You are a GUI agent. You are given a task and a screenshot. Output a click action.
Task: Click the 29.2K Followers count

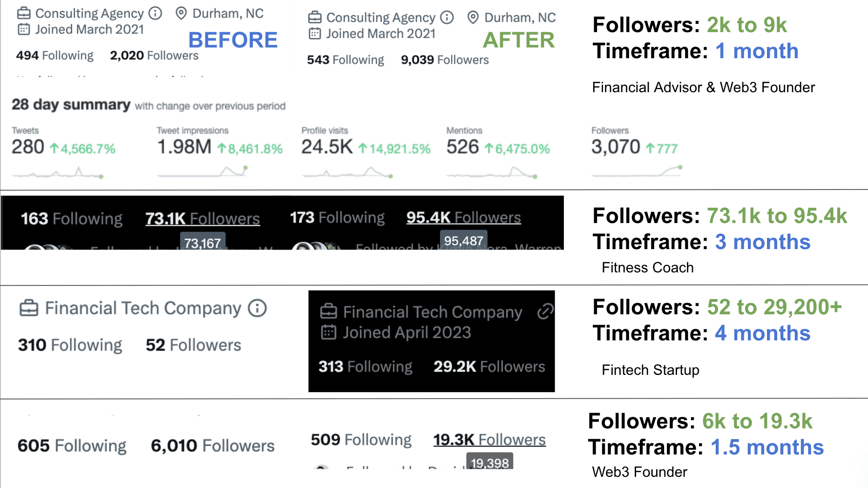click(x=489, y=366)
